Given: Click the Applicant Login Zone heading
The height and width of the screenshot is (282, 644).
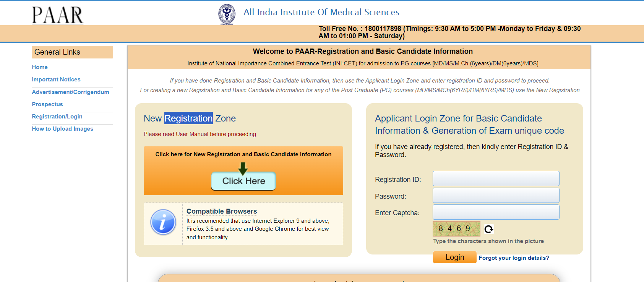Looking at the screenshot, I should click(469, 125).
